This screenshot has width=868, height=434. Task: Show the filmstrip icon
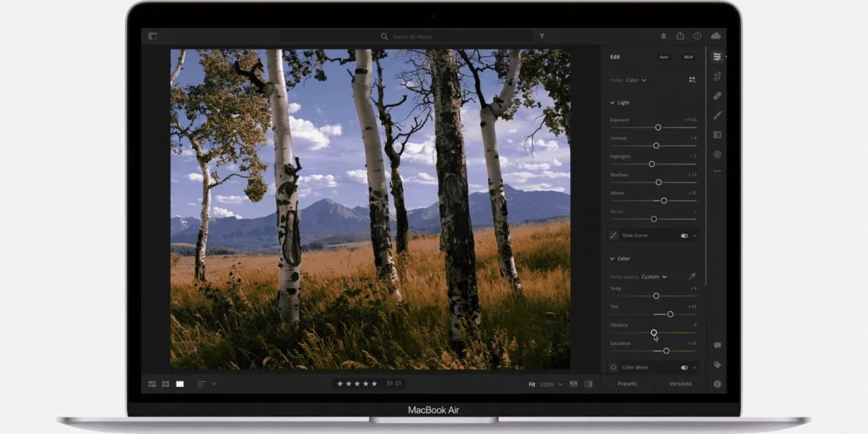point(573,384)
